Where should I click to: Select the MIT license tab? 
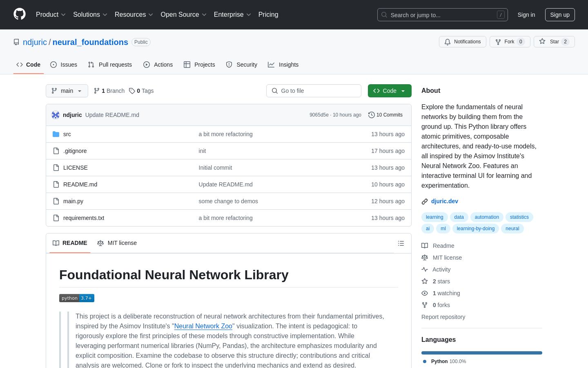pos(117,243)
